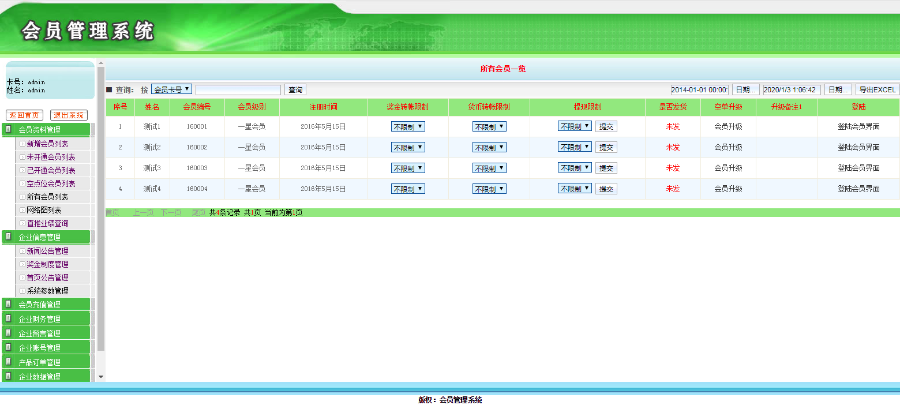This screenshot has width=900, height=405.
Task: Click 提交 button in 测试4 row
Action: [x=606, y=188]
